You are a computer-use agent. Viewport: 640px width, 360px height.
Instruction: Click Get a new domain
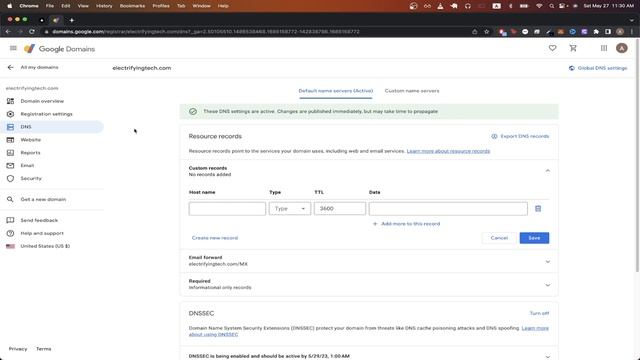(x=43, y=199)
